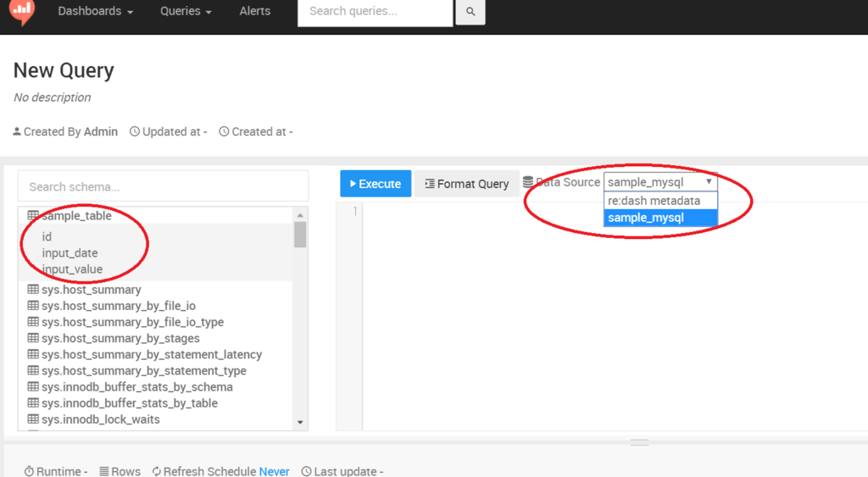The image size is (868, 477).
Task: Select re:dash metadata data source
Action: [x=660, y=200]
